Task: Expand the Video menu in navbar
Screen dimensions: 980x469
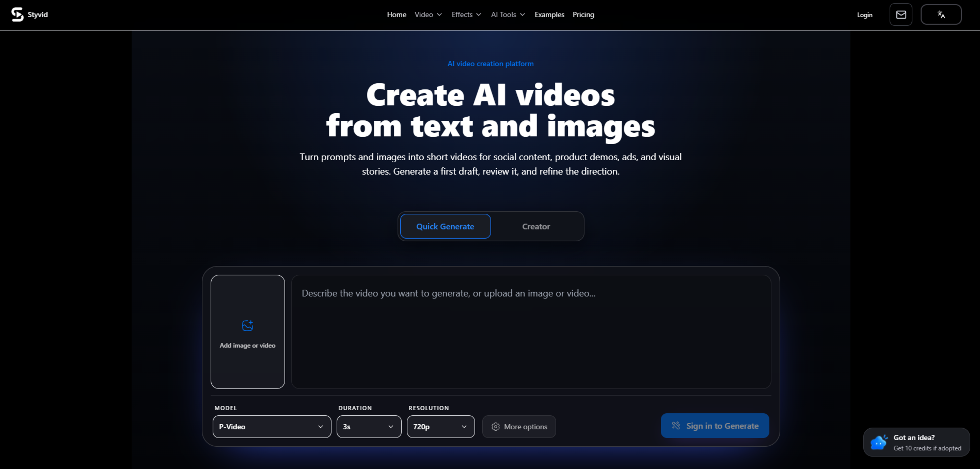Action: tap(428, 15)
